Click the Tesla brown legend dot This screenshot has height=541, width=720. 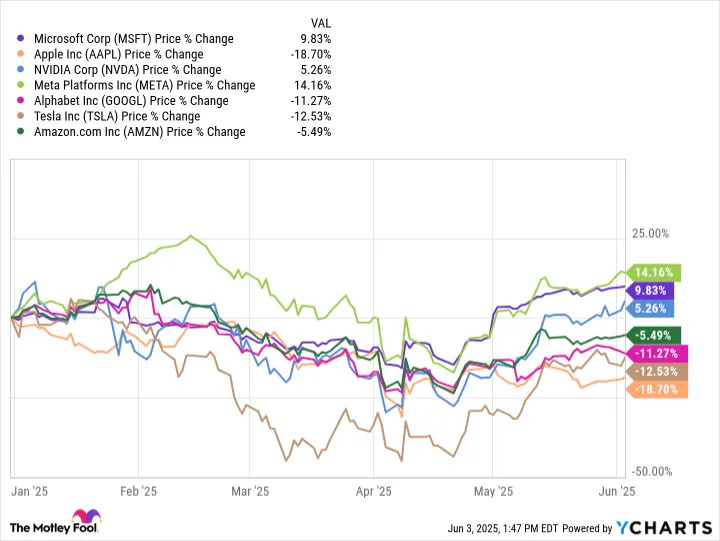tap(20, 116)
